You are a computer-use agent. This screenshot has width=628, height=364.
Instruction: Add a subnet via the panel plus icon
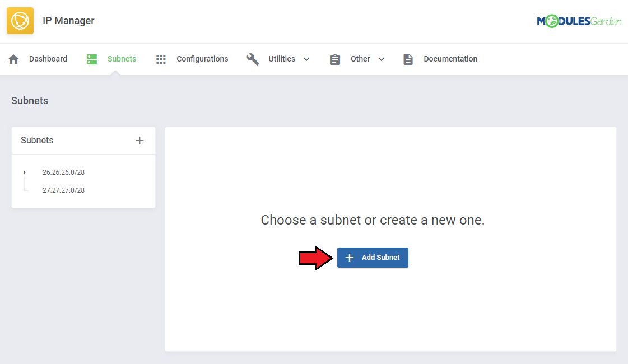(x=139, y=141)
